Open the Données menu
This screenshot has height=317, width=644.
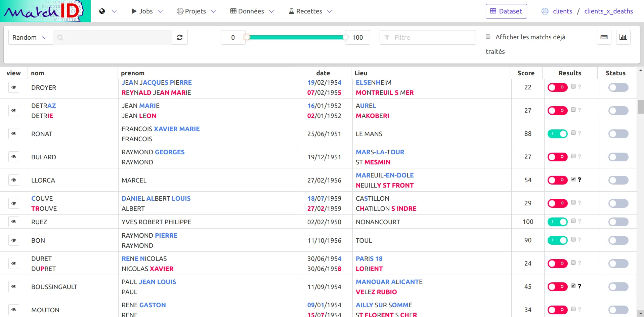(x=251, y=11)
